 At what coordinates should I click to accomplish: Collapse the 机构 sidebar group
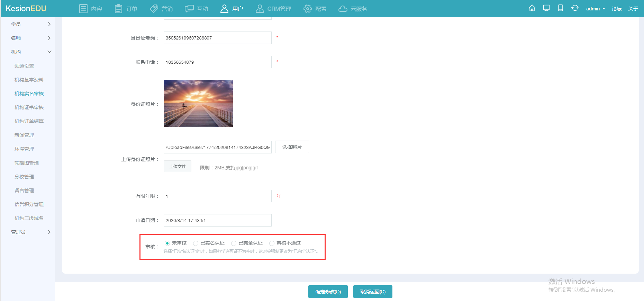30,52
